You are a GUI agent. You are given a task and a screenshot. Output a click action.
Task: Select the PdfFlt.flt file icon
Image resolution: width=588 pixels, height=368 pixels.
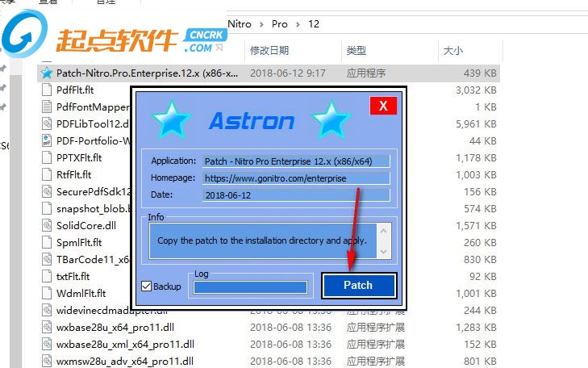[47, 90]
